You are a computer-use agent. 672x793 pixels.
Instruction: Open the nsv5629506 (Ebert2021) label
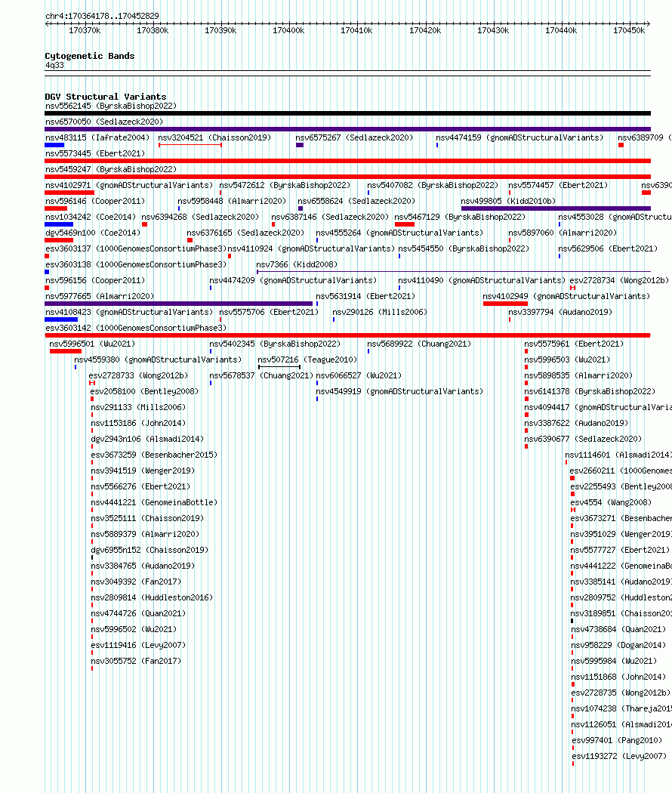pos(609,248)
